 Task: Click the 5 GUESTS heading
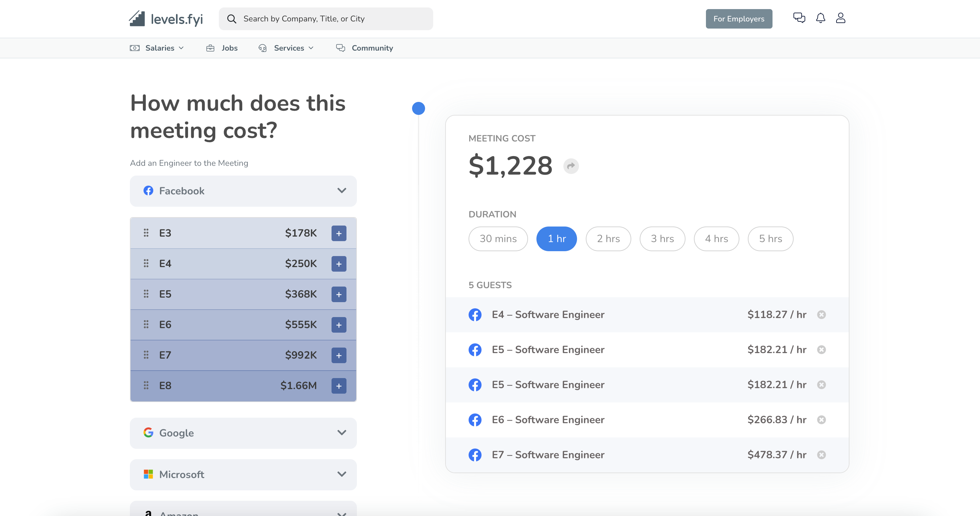pyautogui.click(x=490, y=285)
